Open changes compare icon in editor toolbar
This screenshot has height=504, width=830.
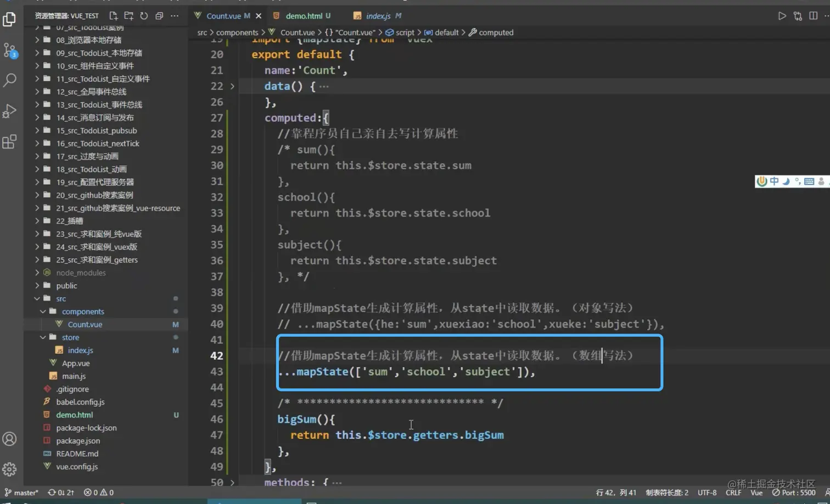click(x=798, y=16)
